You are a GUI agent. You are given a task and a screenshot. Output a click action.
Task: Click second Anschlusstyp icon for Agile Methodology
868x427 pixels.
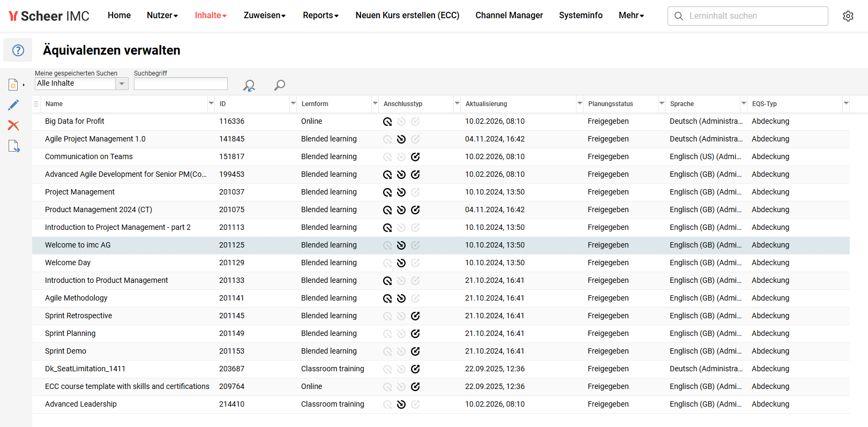[x=401, y=298]
